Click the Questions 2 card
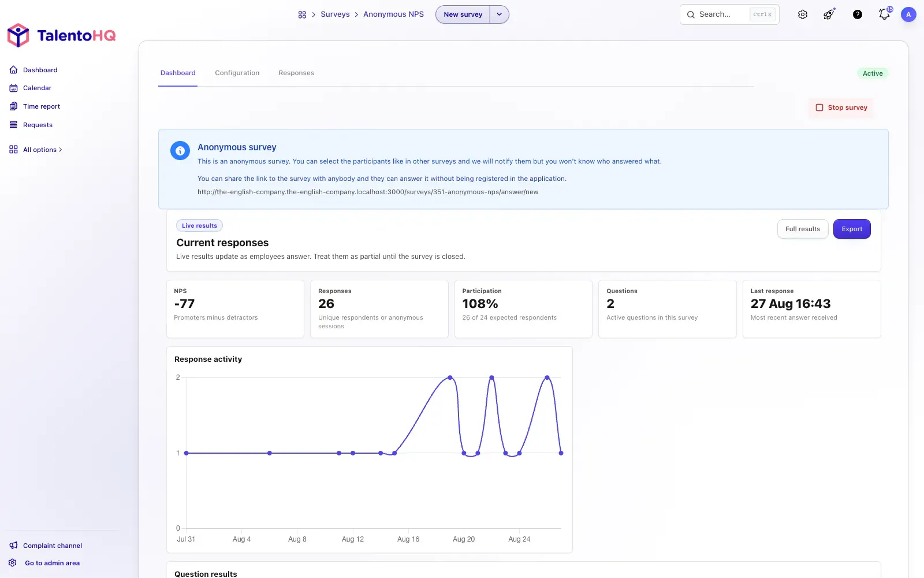 pyautogui.click(x=668, y=309)
